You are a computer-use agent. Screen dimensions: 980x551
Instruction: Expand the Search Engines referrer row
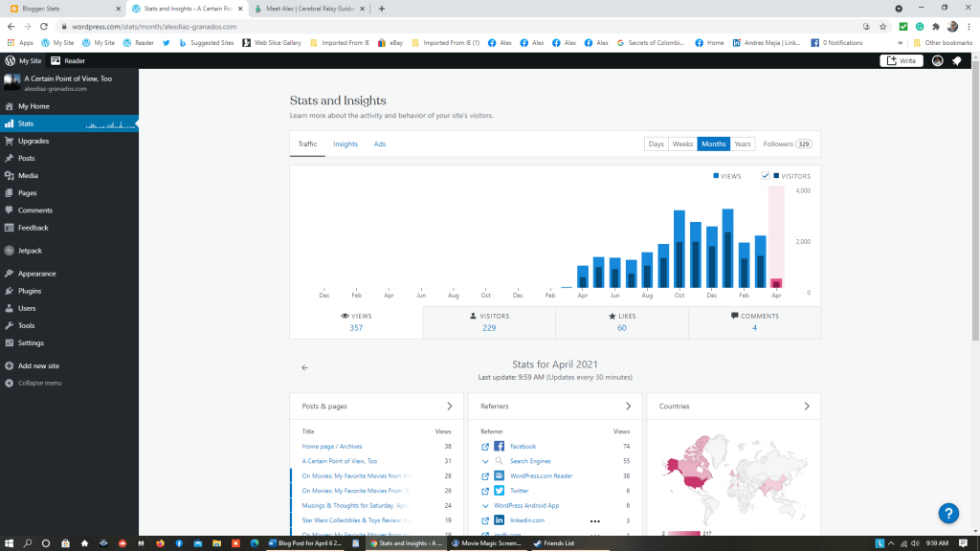point(485,461)
